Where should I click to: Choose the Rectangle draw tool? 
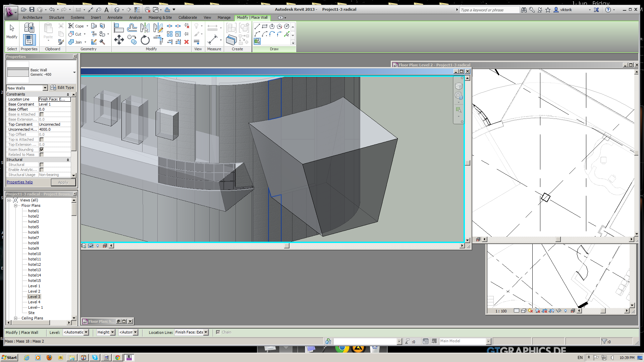(x=265, y=26)
